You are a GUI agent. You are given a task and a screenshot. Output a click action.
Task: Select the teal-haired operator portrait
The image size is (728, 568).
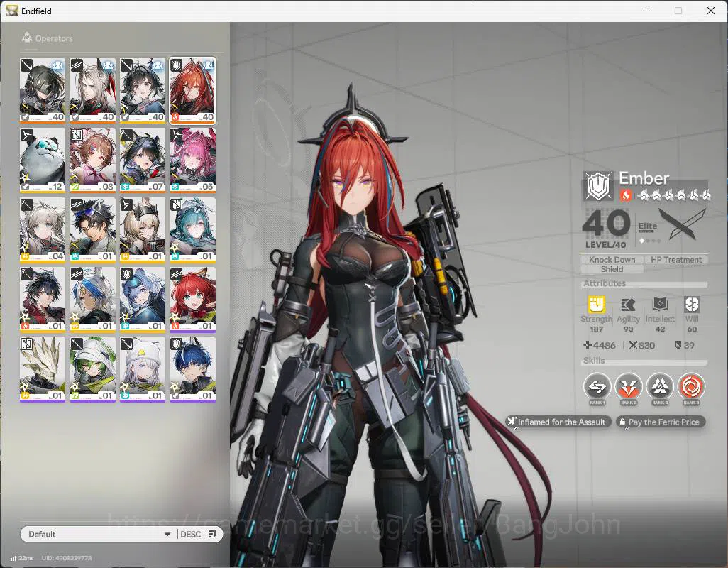point(193,230)
